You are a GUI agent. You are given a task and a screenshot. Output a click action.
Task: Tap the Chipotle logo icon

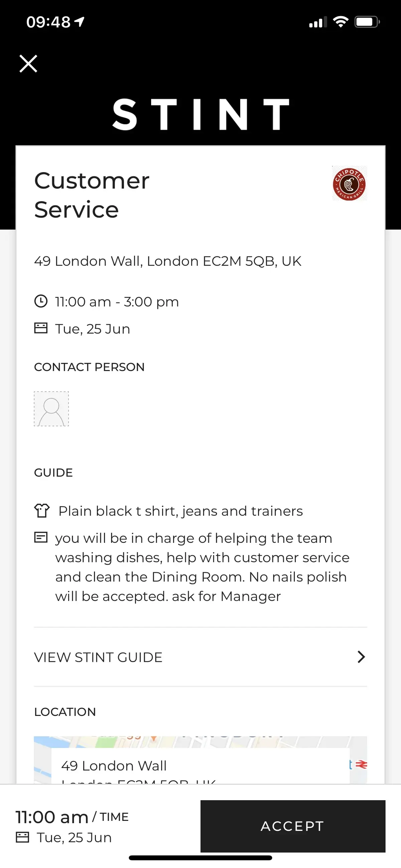click(x=350, y=184)
